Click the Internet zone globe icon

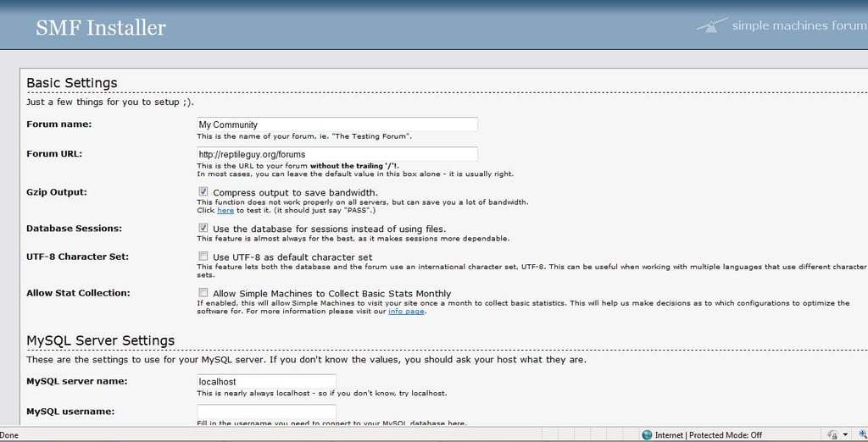pyautogui.click(x=647, y=435)
